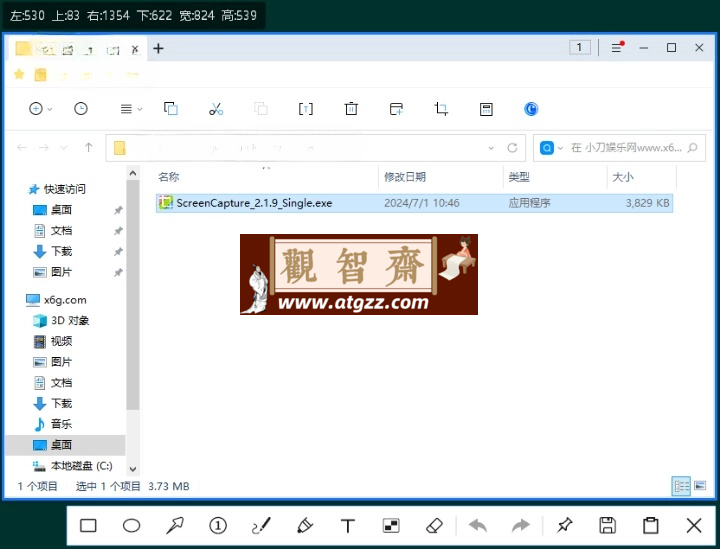Viewport: 720px width, 549px height.
Task: Click the trash delete icon
Action: pos(351,109)
